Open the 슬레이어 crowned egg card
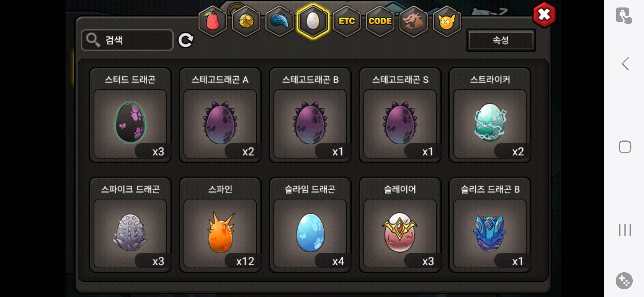 click(400, 225)
